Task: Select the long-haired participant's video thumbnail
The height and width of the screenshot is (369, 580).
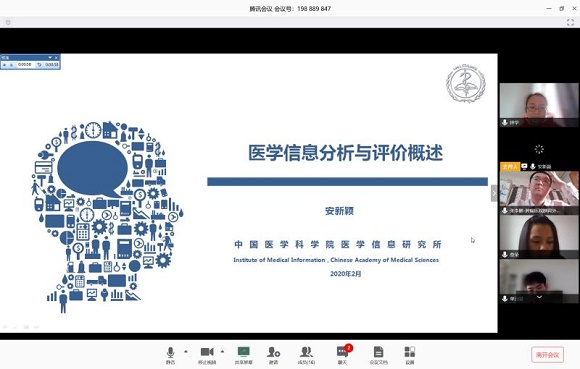Action: [x=539, y=237]
